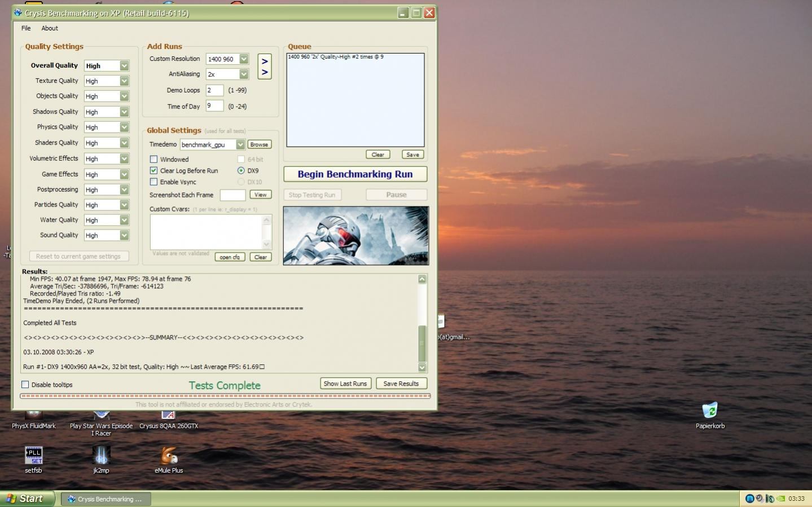Click the Windows Start button
Image resolution: width=812 pixels, height=507 pixels.
point(27,499)
